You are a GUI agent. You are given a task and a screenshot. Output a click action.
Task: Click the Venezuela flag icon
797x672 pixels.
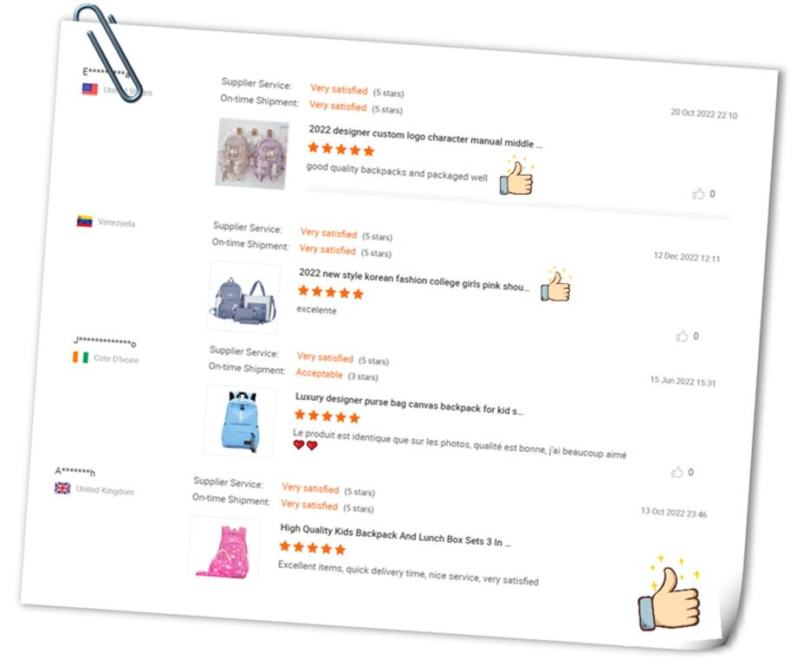tap(84, 222)
